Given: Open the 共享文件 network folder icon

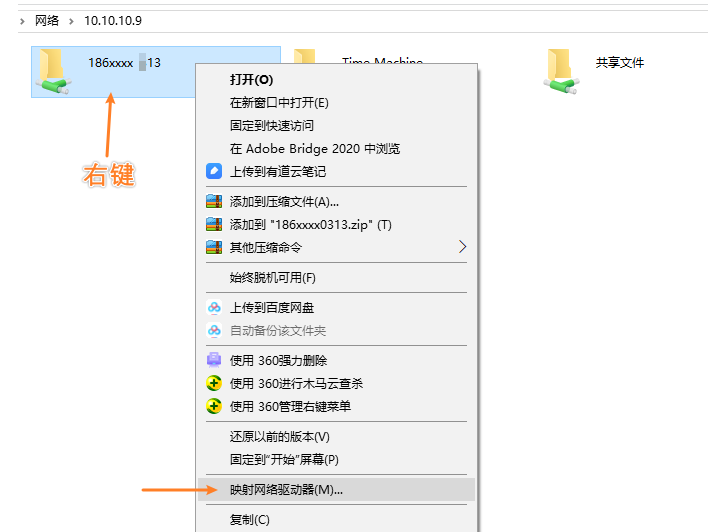Looking at the screenshot, I should [x=559, y=70].
